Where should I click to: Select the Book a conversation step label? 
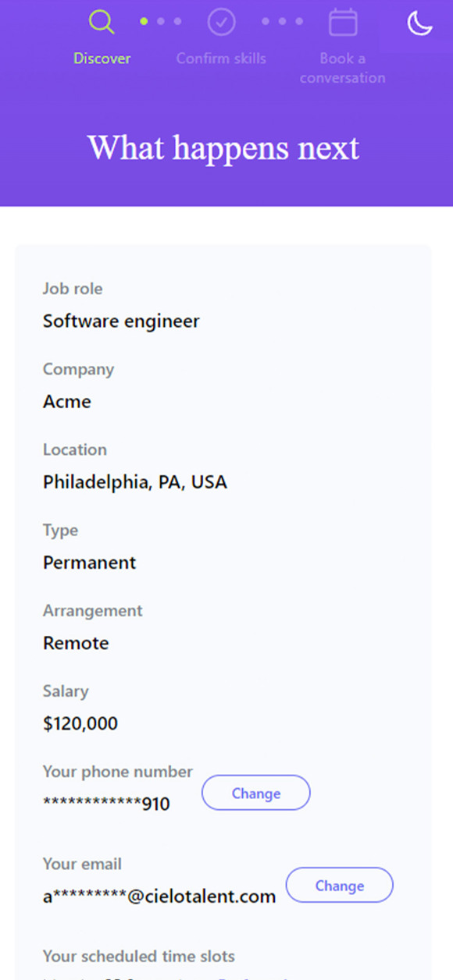point(342,68)
